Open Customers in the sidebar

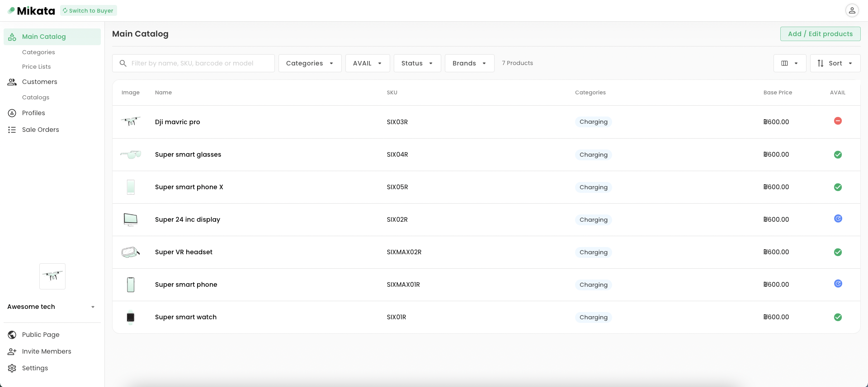40,82
